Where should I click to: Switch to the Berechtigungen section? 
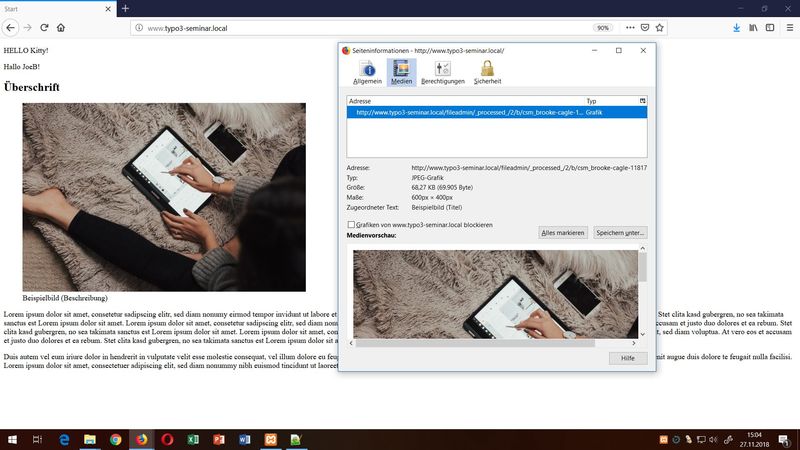pyautogui.click(x=442, y=72)
